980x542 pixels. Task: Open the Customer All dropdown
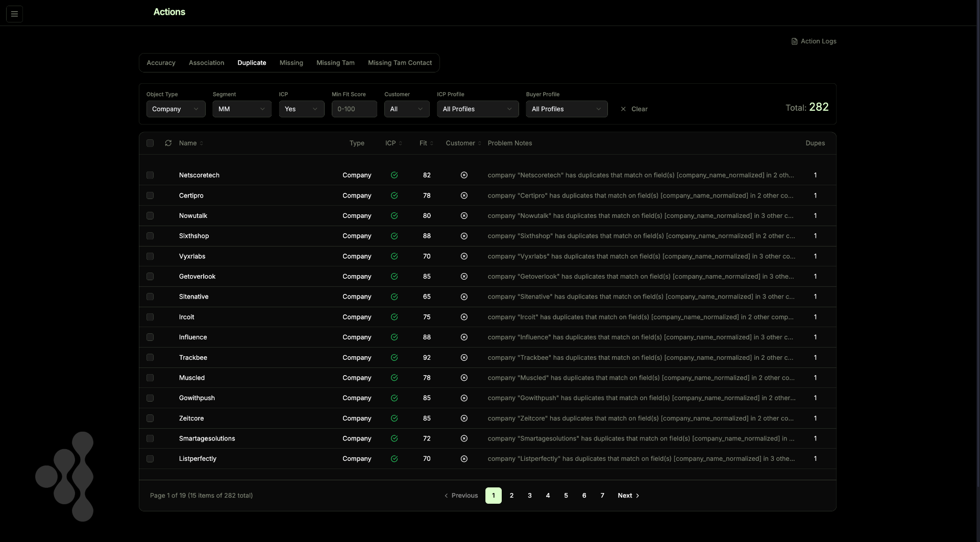click(x=407, y=109)
